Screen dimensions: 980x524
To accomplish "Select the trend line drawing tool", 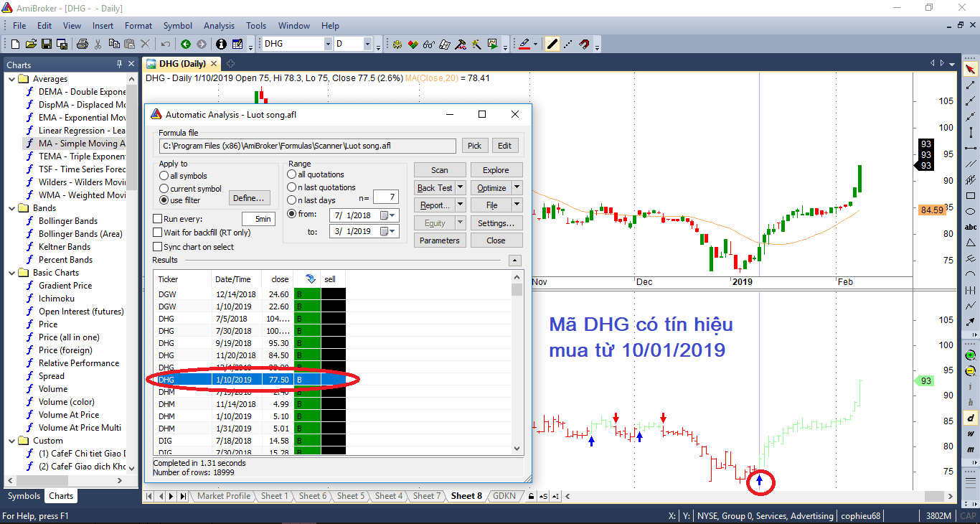I will coord(971,85).
